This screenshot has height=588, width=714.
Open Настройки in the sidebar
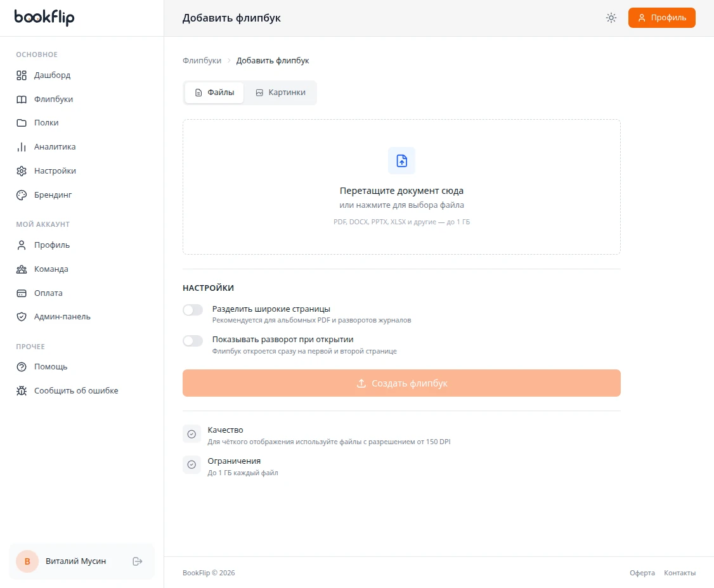(82, 171)
